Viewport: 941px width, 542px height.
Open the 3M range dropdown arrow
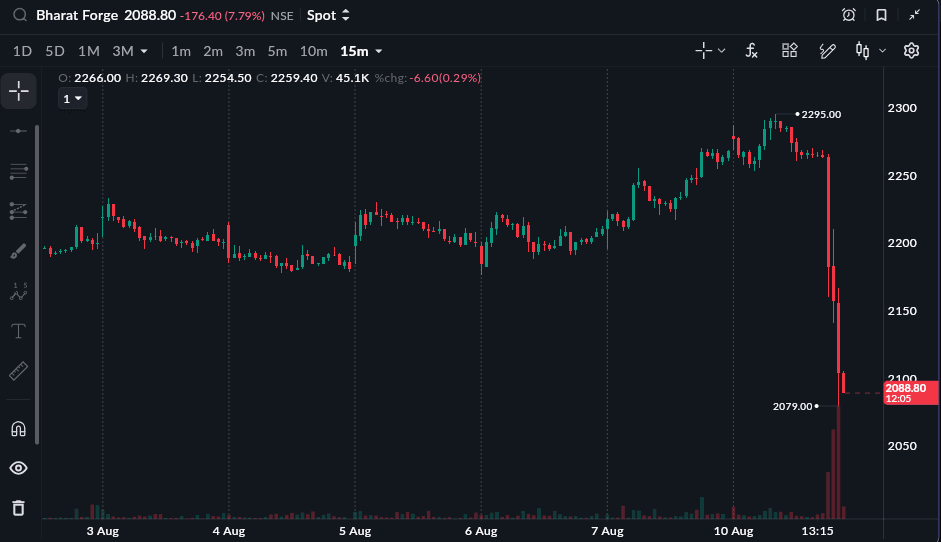144,52
